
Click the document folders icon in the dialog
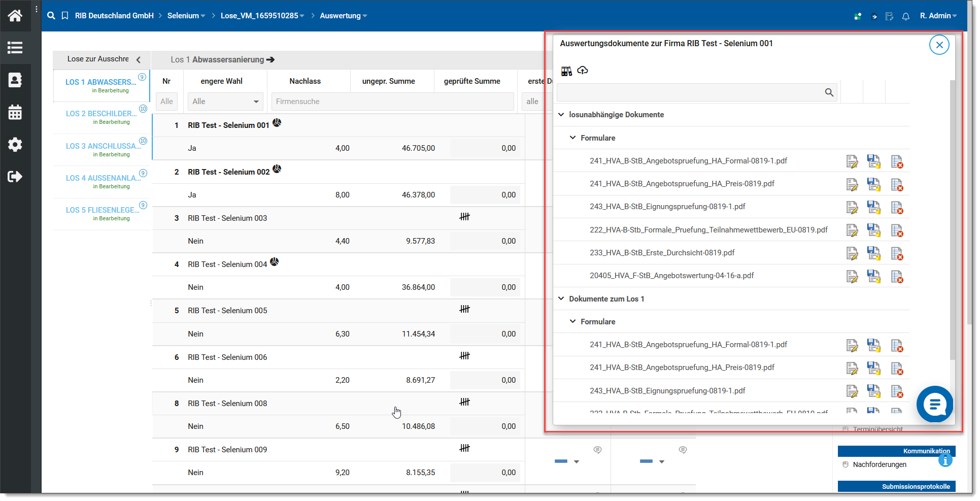566,71
